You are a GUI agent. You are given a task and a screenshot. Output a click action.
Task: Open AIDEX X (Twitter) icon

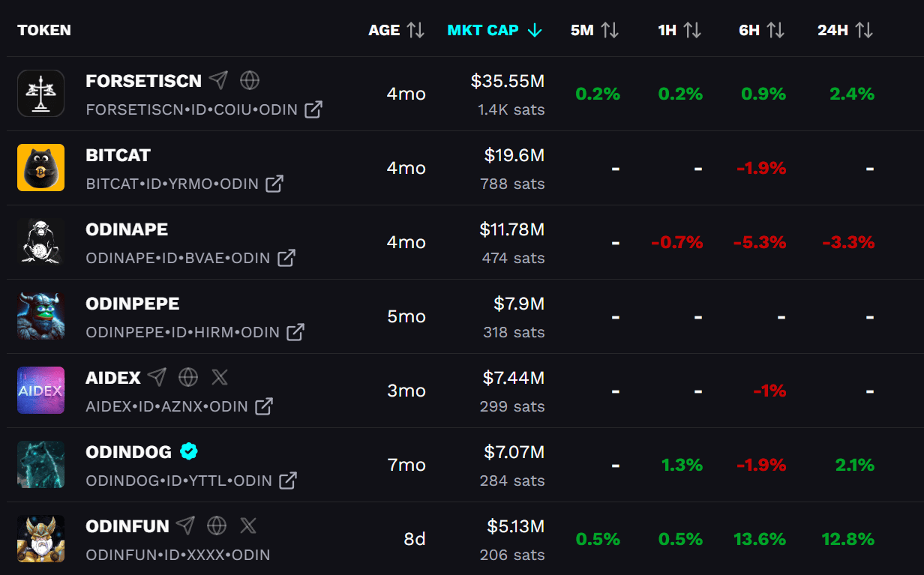[x=220, y=377]
